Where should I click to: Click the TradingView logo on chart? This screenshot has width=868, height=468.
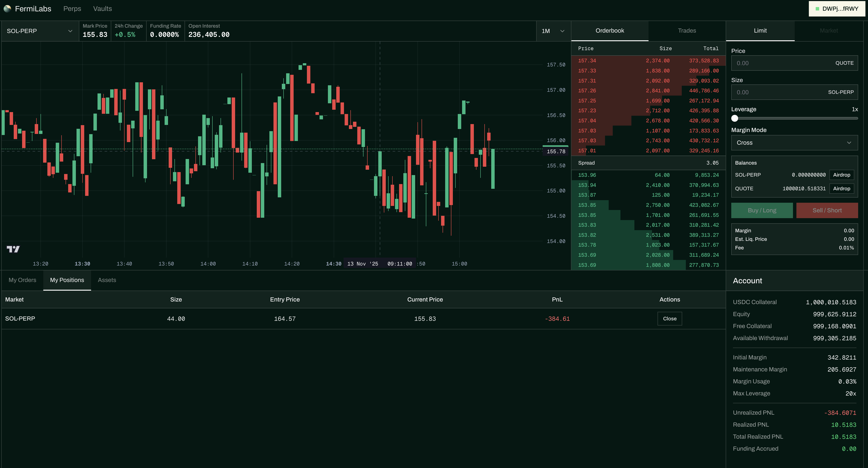(13, 249)
